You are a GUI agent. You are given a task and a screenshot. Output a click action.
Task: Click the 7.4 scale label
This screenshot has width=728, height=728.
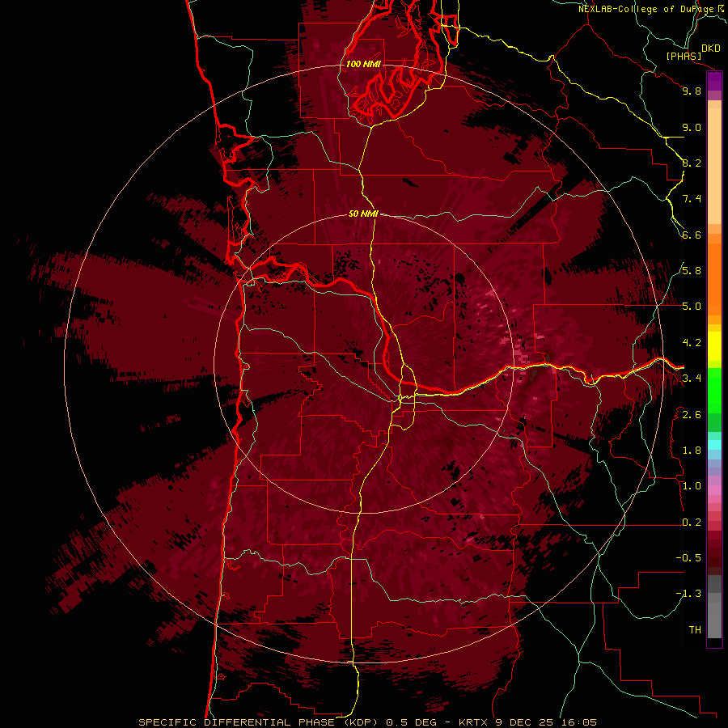click(x=692, y=199)
